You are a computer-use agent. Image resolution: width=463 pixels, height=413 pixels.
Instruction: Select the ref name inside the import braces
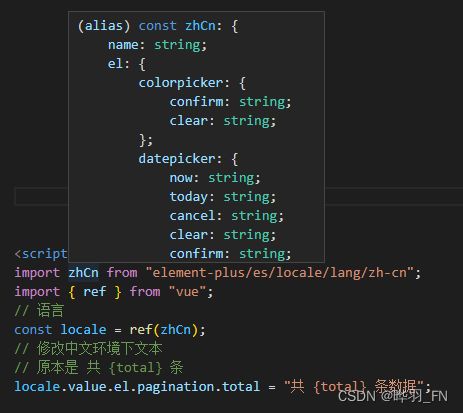pos(95,292)
